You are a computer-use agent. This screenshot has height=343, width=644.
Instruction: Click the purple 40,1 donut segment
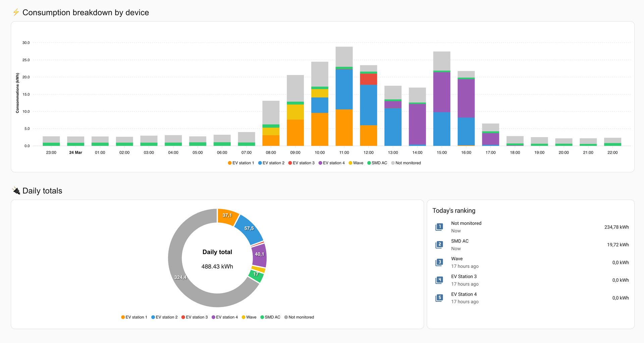click(x=259, y=255)
